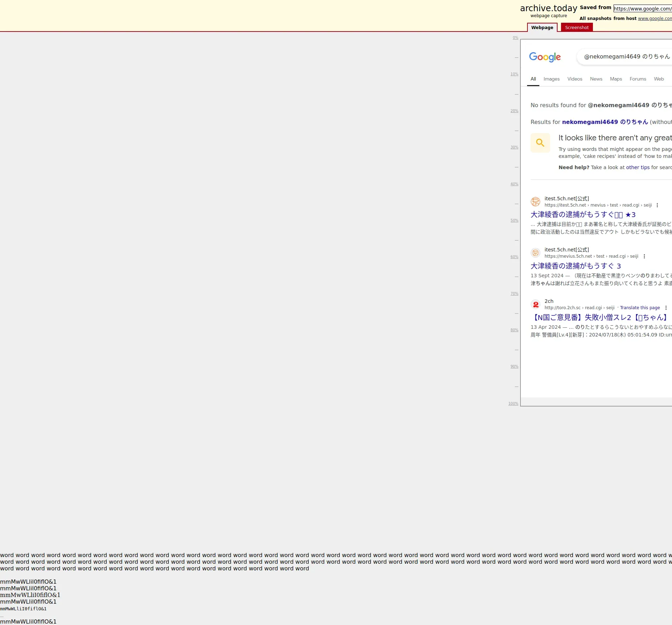672x625 pixels.
Task: Open three-dot menu of mevius.5ch.net result
Action: 644,256
